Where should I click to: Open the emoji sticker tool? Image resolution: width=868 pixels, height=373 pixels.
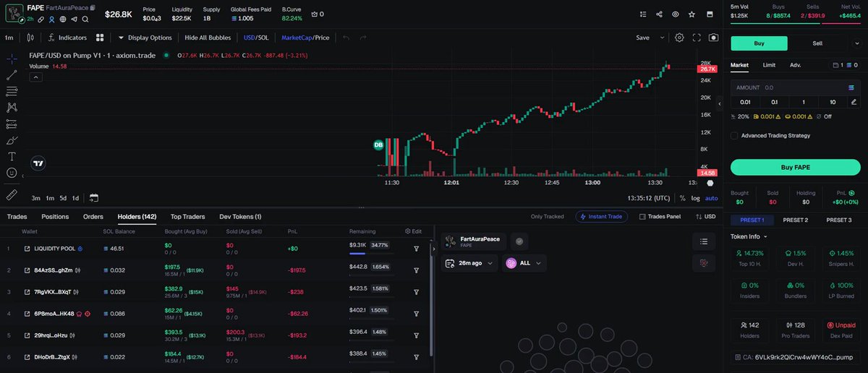(x=12, y=173)
